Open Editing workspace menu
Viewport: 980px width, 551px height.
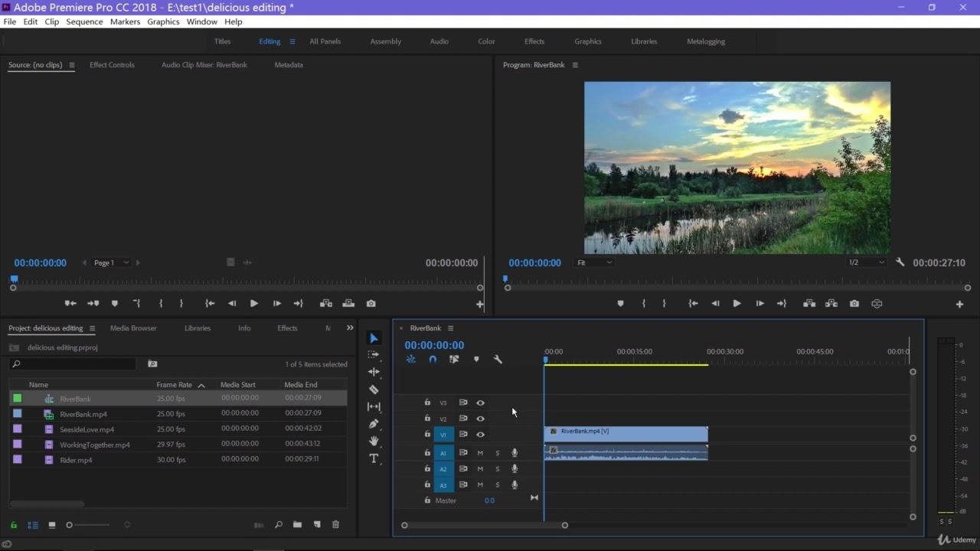292,41
